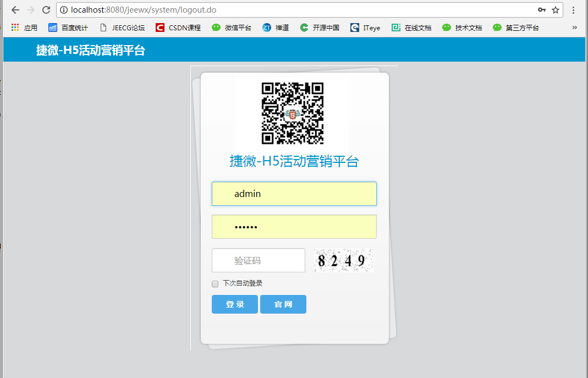Click the 登录 login button

click(x=235, y=304)
